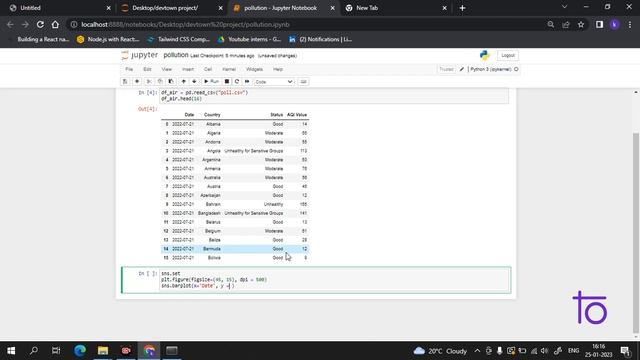Open Node.js with React bookmark
The width and height of the screenshot is (640, 360).
point(108,39)
